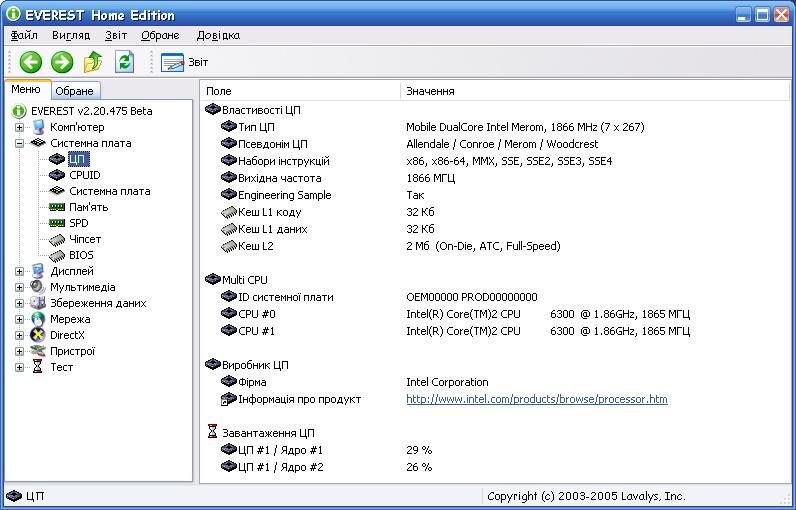This screenshot has width=796, height=510.
Task: Open the Звіт report toolbar button
Action: click(185, 62)
